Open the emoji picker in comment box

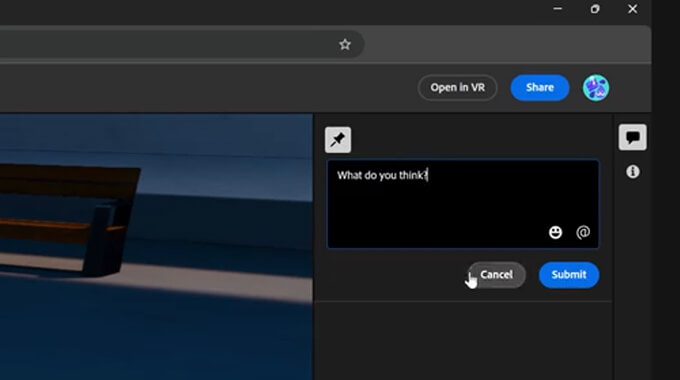pyautogui.click(x=555, y=233)
